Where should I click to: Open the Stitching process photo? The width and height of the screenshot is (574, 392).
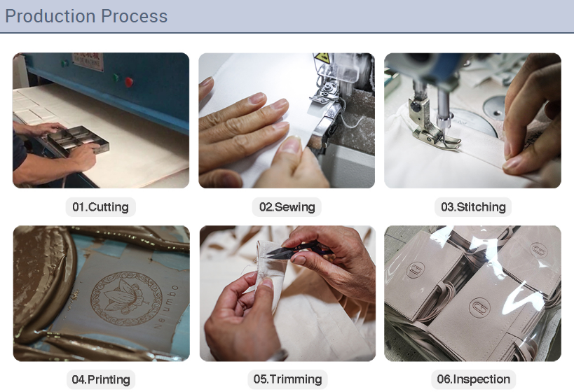472,120
